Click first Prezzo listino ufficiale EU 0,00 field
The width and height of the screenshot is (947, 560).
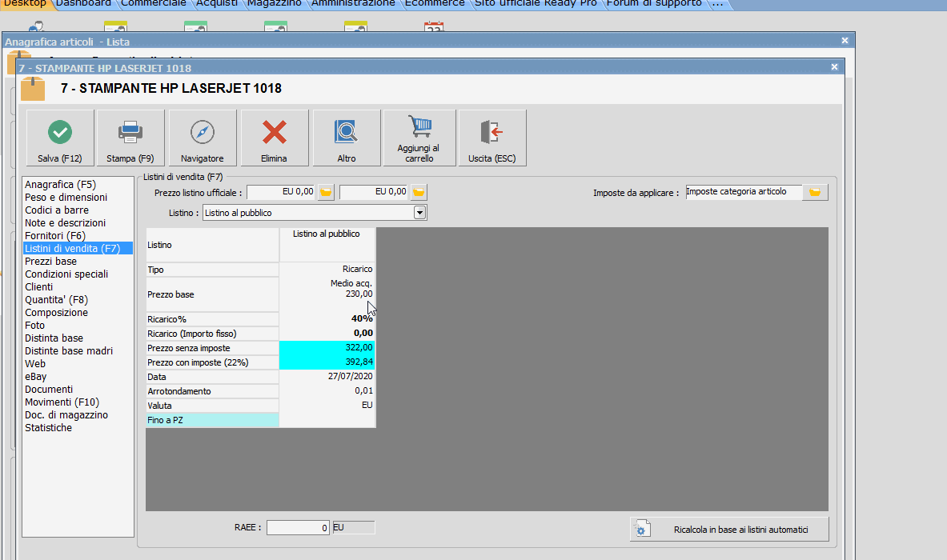pos(282,192)
